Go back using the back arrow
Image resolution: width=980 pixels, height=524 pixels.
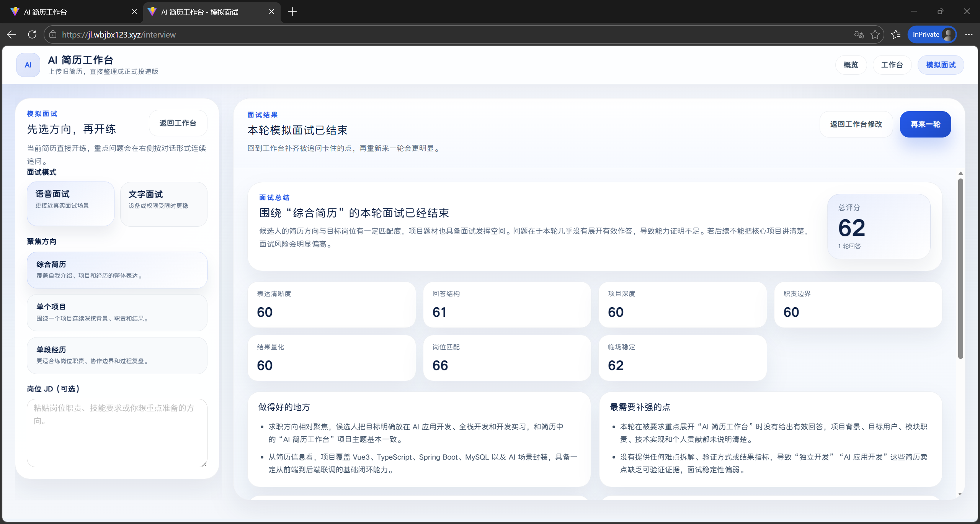(11, 34)
